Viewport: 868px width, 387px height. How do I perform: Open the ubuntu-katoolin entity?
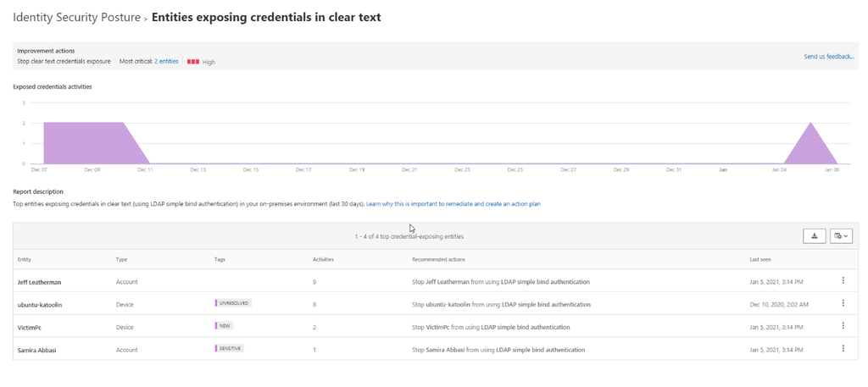(40, 305)
